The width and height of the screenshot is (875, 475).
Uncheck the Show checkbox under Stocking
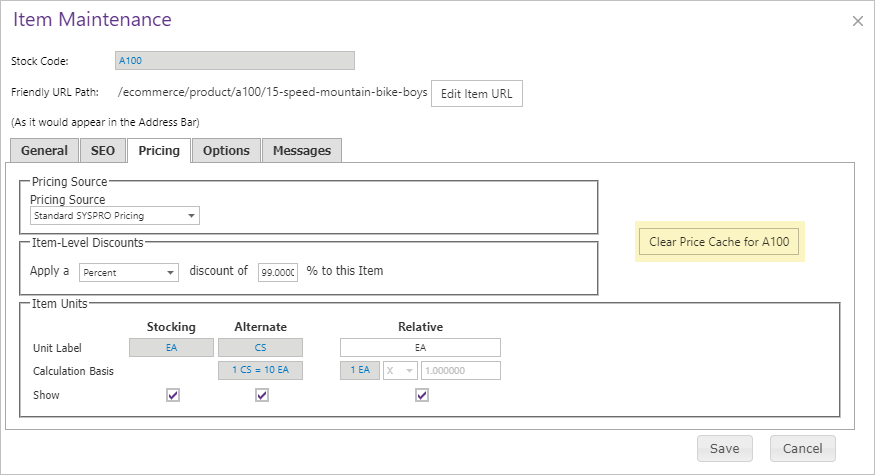(173, 395)
